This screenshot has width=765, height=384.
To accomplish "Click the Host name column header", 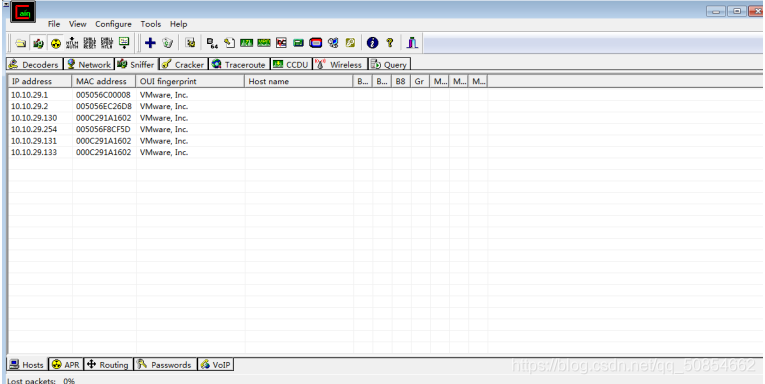I will point(299,81).
